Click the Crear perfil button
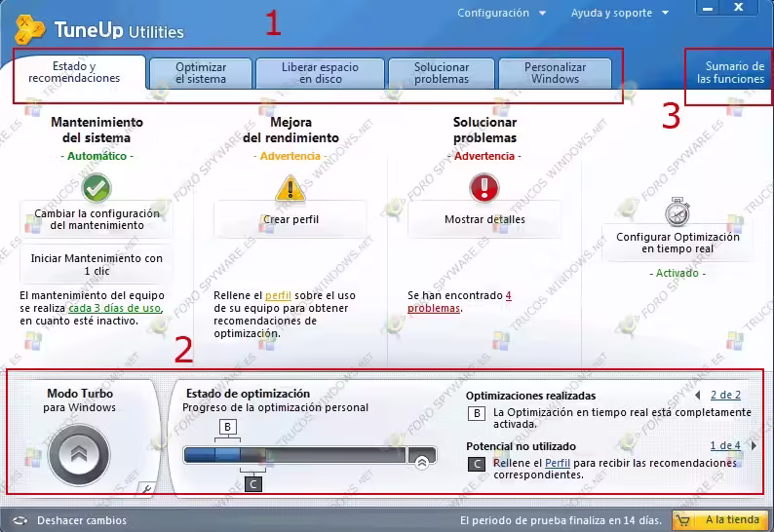This screenshot has height=532, width=774. [290, 219]
